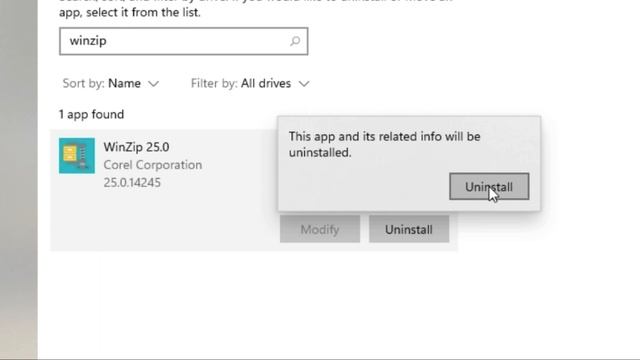Select the WinZip 25.0 app name
The width and height of the screenshot is (640, 360).
point(136,147)
